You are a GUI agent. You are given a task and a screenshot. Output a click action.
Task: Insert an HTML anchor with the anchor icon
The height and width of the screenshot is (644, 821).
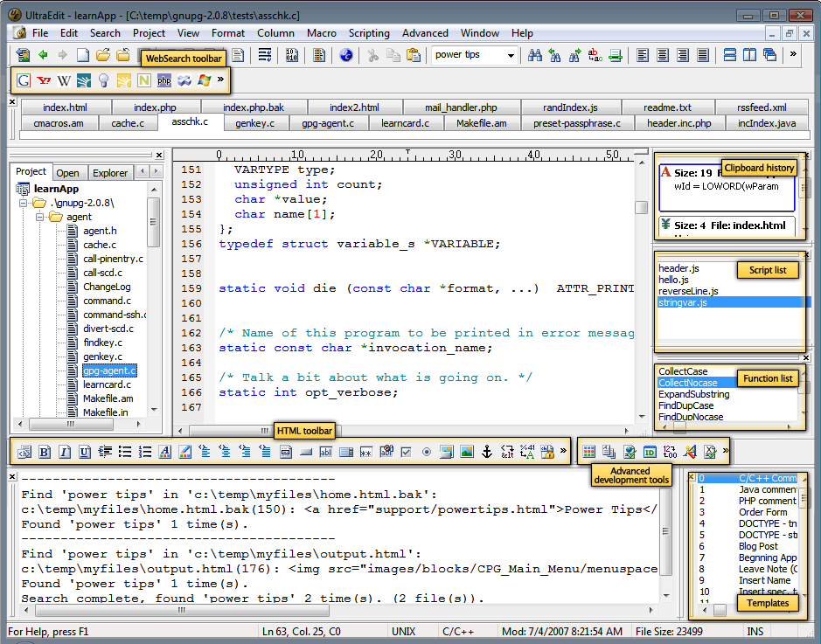[x=486, y=452]
